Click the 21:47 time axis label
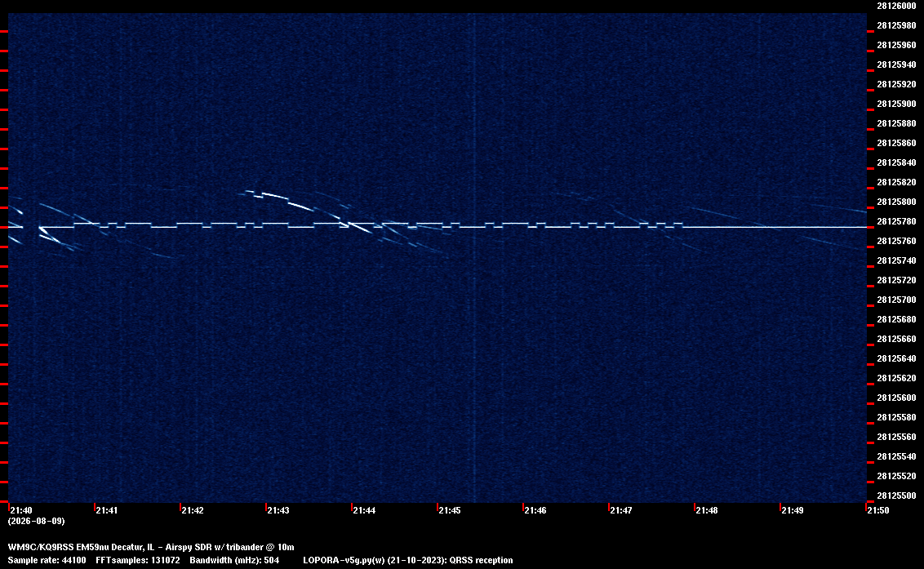 (x=621, y=510)
